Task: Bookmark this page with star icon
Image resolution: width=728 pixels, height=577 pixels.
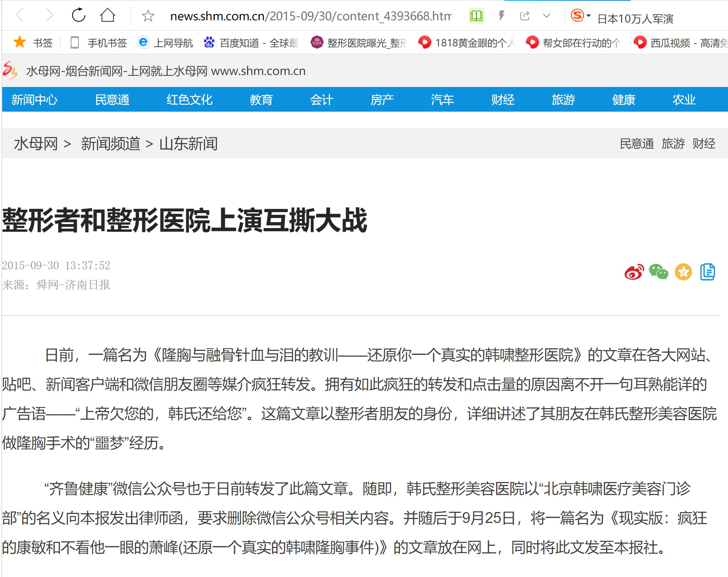Action: pyautogui.click(x=148, y=16)
